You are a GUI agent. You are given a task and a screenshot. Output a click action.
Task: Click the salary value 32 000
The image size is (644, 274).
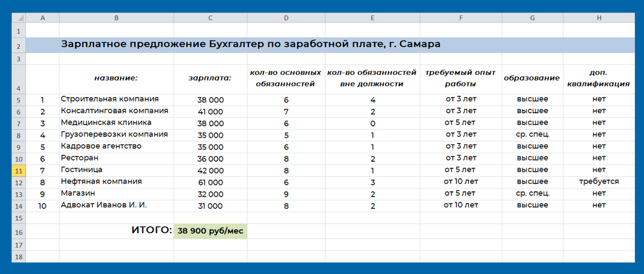coord(210,194)
